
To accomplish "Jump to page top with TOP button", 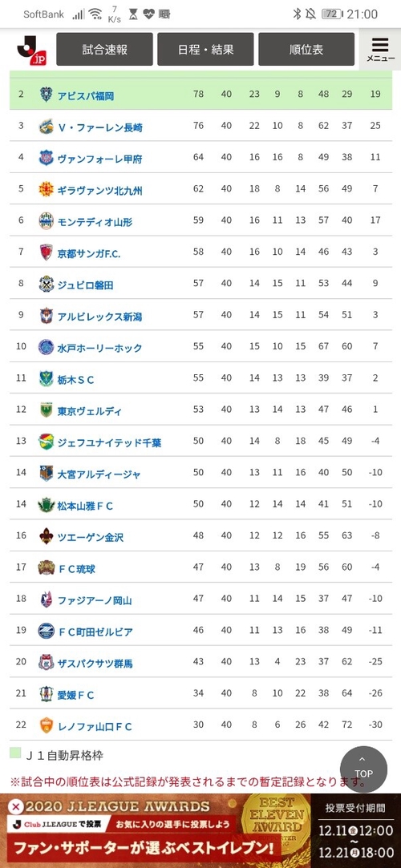I will (x=363, y=769).
